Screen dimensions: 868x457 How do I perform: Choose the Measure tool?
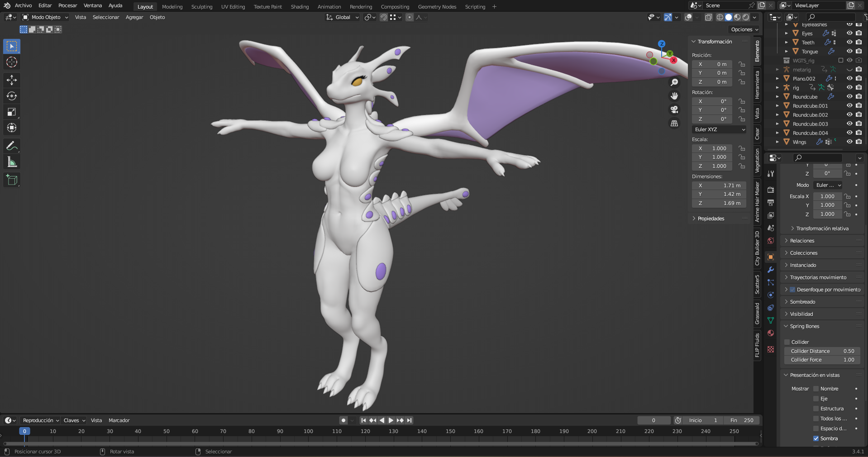click(12, 162)
